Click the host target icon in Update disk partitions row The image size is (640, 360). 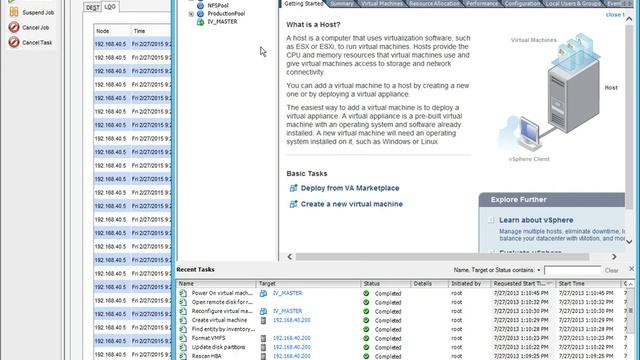(x=263, y=347)
